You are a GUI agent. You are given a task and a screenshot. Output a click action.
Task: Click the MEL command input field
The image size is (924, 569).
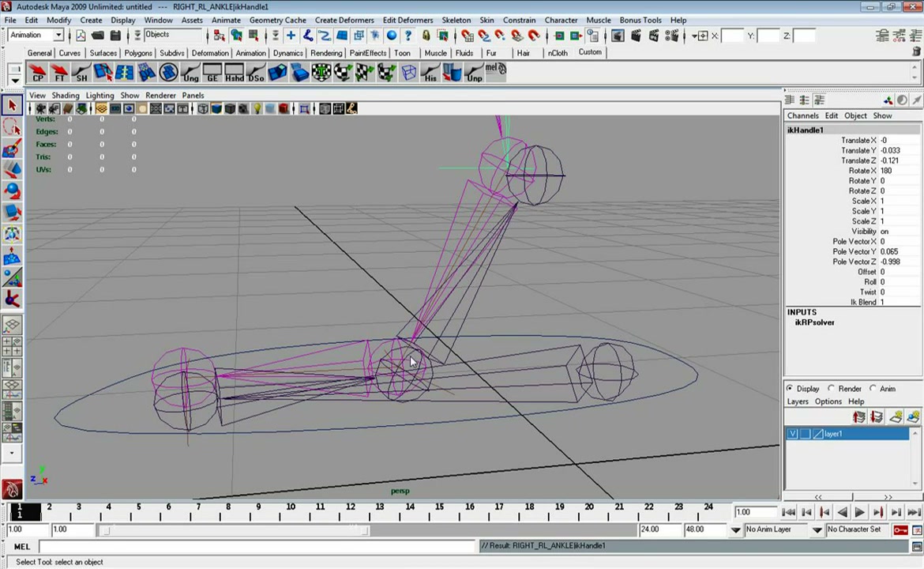[x=257, y=547]
